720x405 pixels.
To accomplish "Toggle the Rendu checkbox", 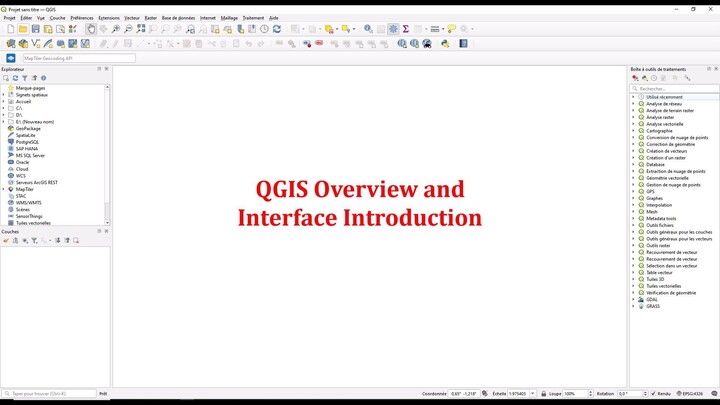I will (653, 394).
